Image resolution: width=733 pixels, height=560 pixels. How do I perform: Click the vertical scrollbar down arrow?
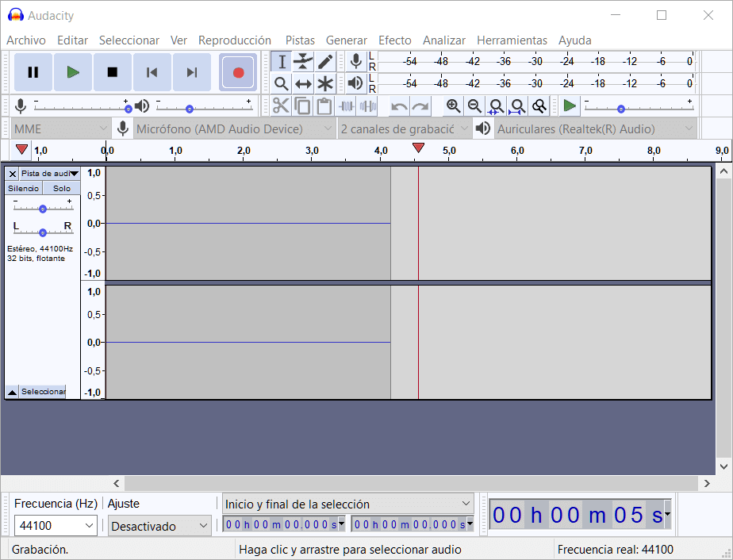(723, 466)
